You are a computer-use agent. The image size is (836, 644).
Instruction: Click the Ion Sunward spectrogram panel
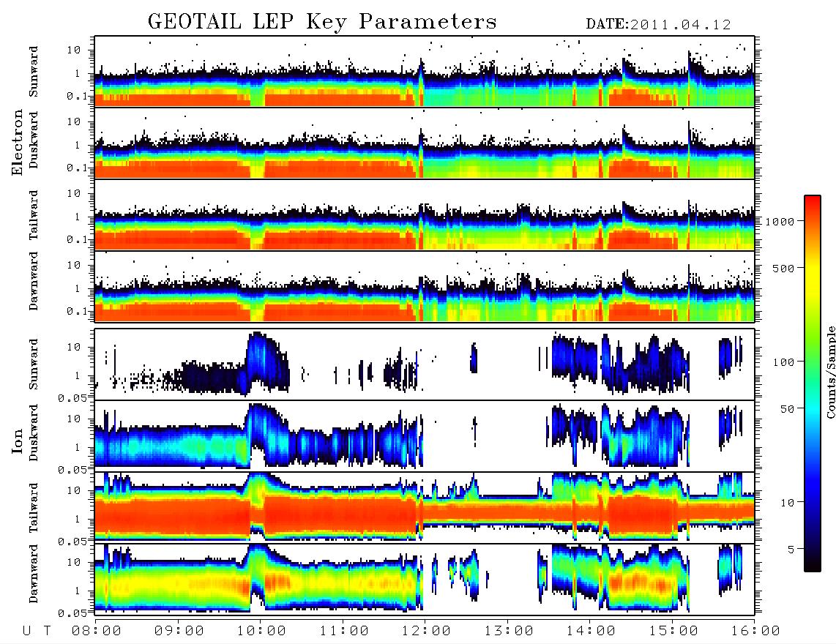click(425, 364)
